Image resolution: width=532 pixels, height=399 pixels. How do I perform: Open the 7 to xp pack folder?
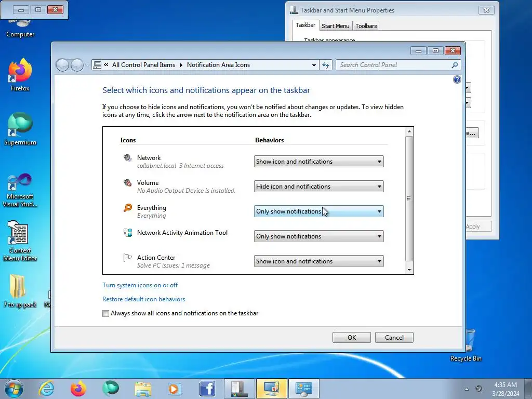[x=20, y=291]
